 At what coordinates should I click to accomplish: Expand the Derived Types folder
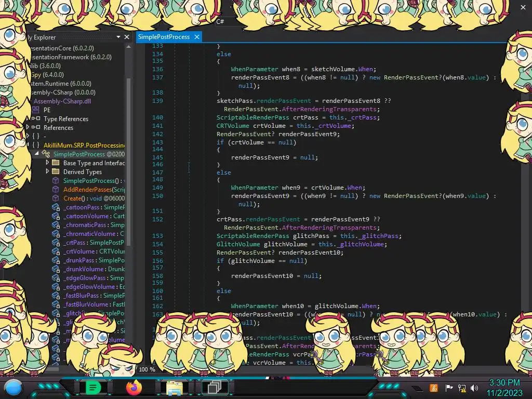pos(47,171)
